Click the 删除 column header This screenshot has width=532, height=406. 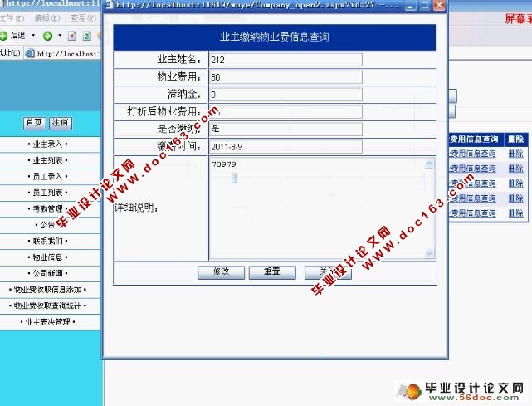(x=515, y=139)
